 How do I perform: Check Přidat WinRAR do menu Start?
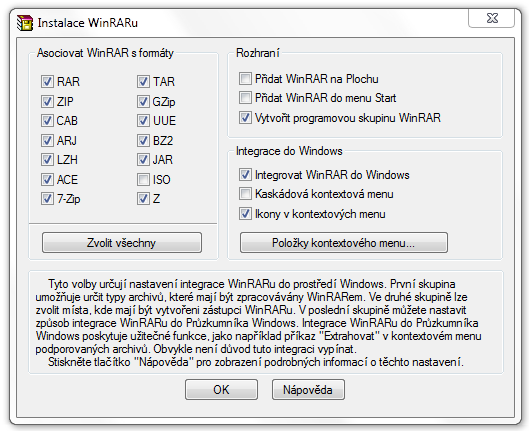click(x=245, y=98)
